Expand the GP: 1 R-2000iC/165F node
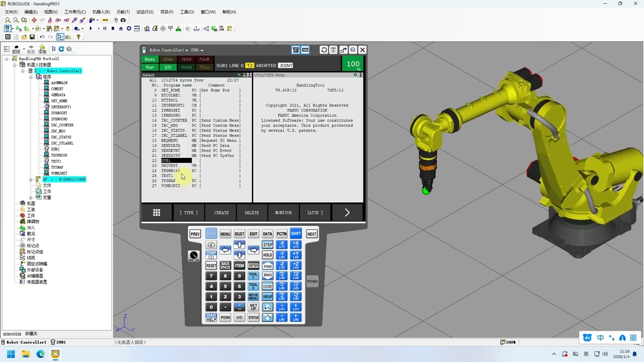This screenshot has width=644, height=362. [x=31, y=179]
